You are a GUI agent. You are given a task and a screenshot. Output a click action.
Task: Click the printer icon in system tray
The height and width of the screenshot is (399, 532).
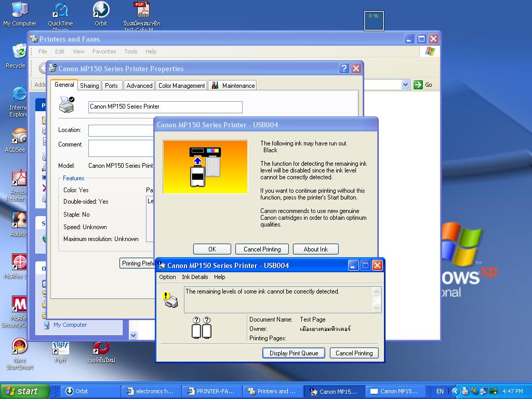coord(465,391)
